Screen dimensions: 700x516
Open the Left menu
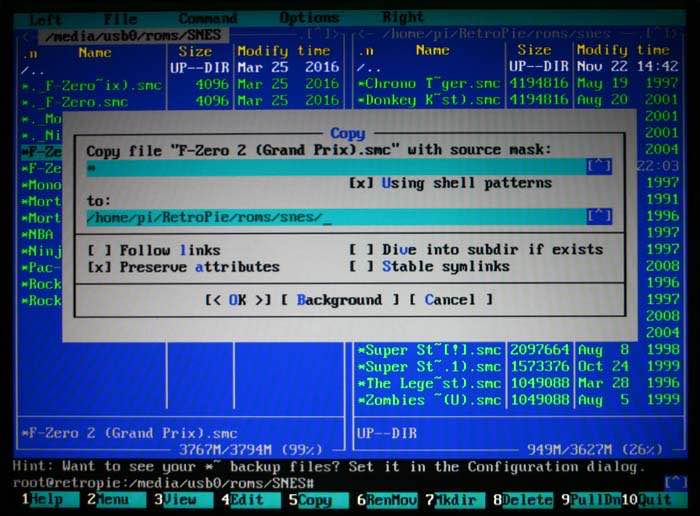pos(46,19)
